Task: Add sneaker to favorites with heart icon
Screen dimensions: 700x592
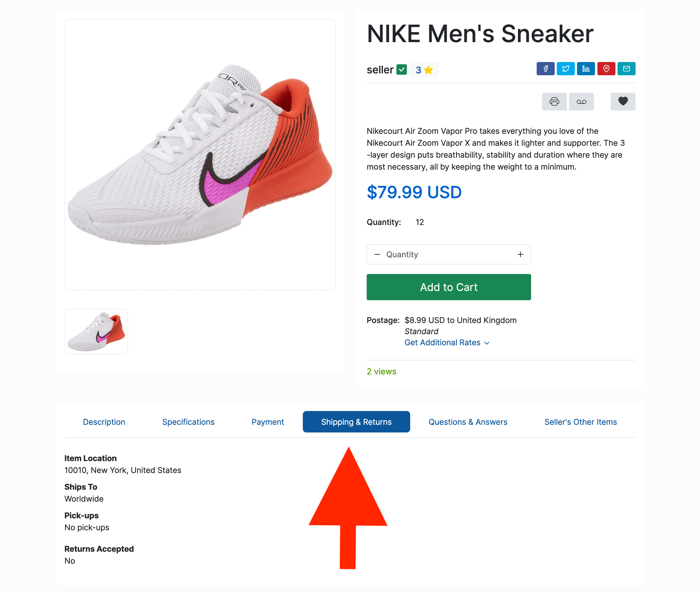Action: (623, 101)
